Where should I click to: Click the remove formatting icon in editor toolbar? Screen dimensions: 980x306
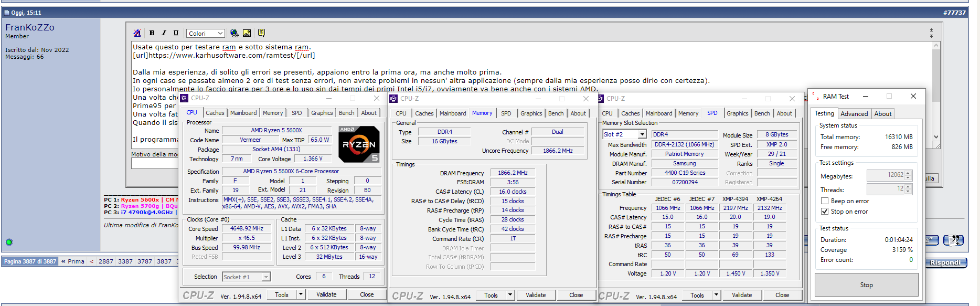click(137, 33)
